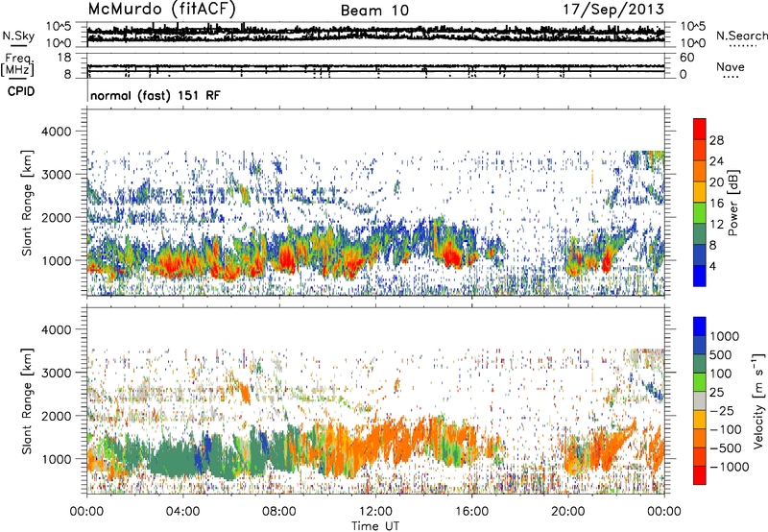
Task: Click the blue bottom segment of Power color bar
Action: pos(700,276)
